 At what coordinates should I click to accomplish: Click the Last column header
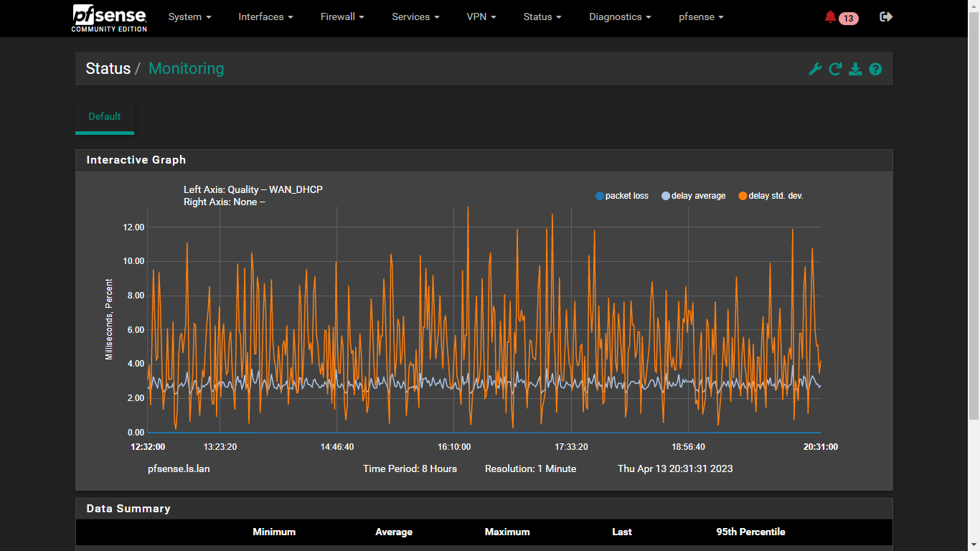pos(622,532)
